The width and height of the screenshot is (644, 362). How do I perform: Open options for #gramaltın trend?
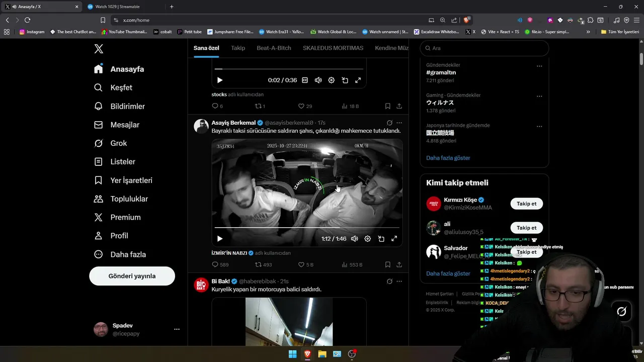coord(539,66)
